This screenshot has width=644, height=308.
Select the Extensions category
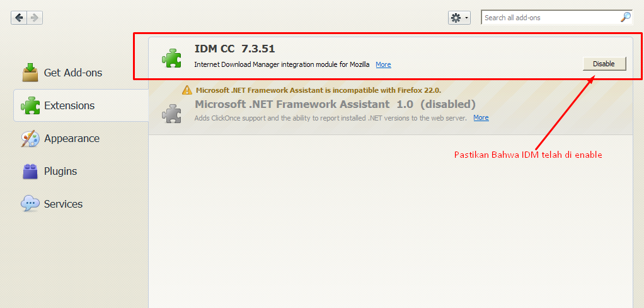click(x=81, y=105)
